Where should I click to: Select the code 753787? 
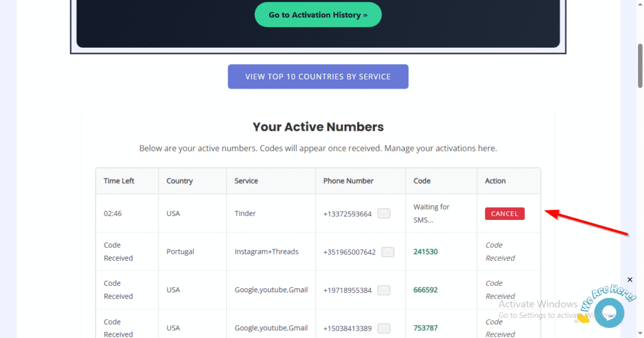coord(426,328)
